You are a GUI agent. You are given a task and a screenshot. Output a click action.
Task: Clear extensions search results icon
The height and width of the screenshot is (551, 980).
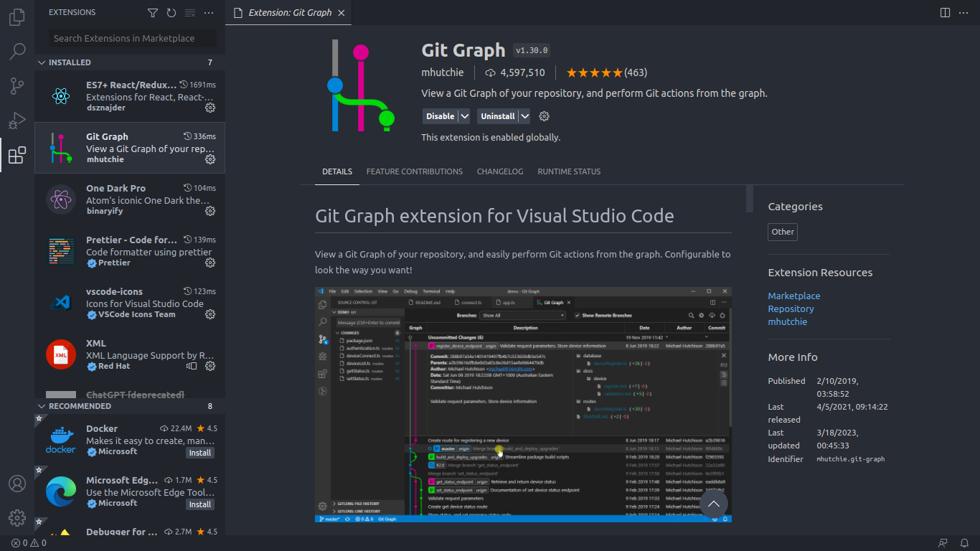tap(189, 13)
